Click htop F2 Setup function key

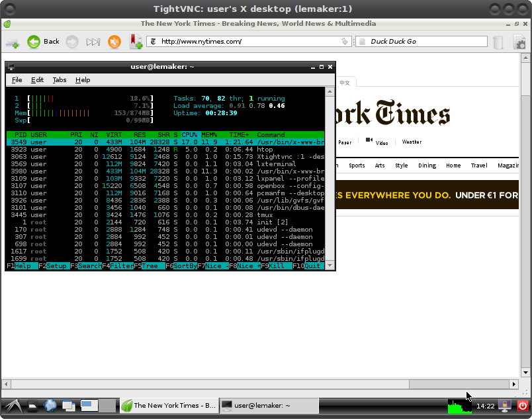pos(54,266)
